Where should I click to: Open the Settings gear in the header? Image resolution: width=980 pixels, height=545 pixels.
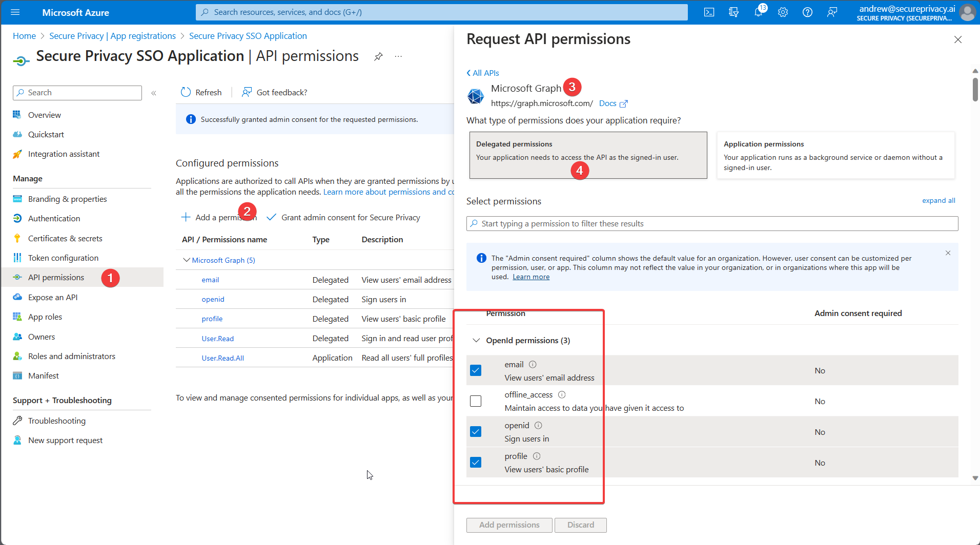(783, 12)
